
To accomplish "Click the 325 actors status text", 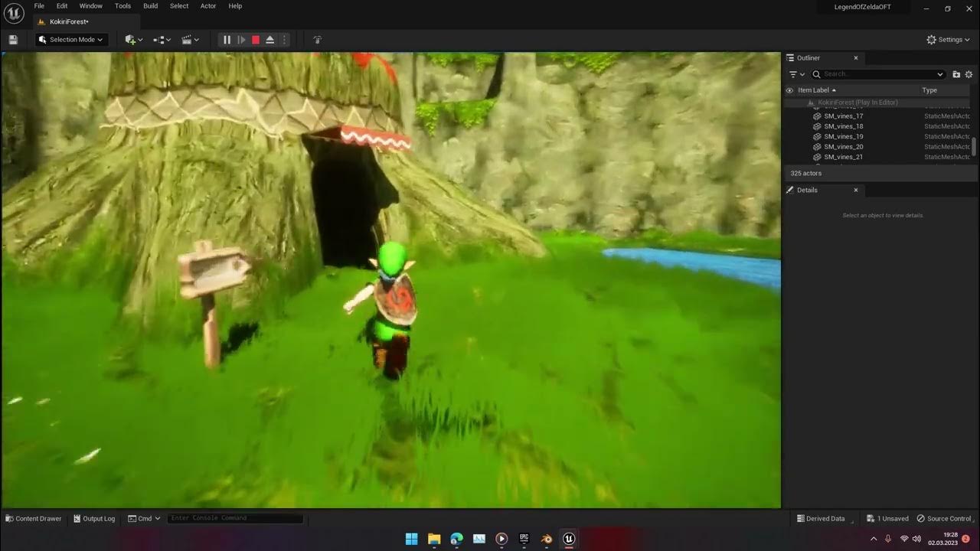I will click(x=805, y=174).
